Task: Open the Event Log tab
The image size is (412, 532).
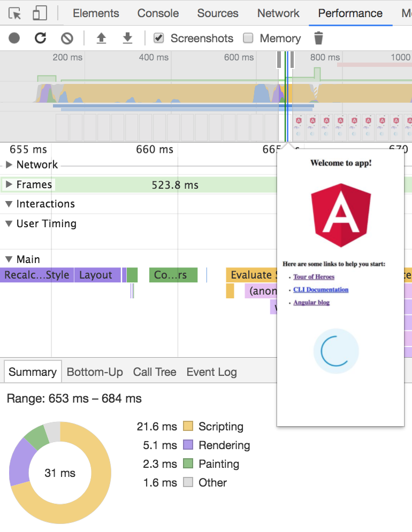Action: click(211, 372)
